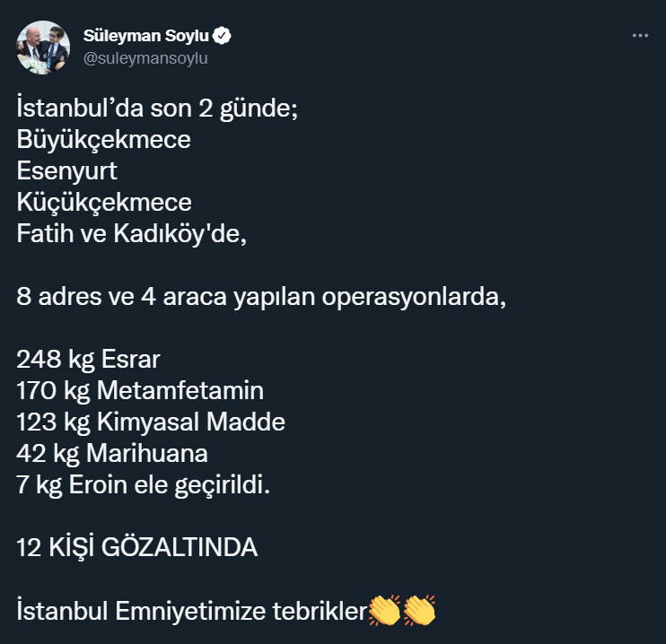Image resolution: width=666 pixels, height=644 pixels.
Task: Click the word Esenyurt in the tweet
Action: click(66, 171)
